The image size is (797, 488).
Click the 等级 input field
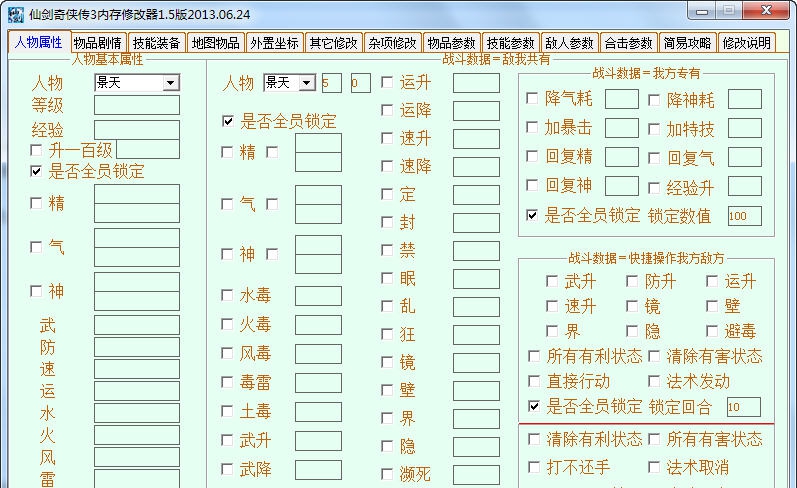coord(137,105)
